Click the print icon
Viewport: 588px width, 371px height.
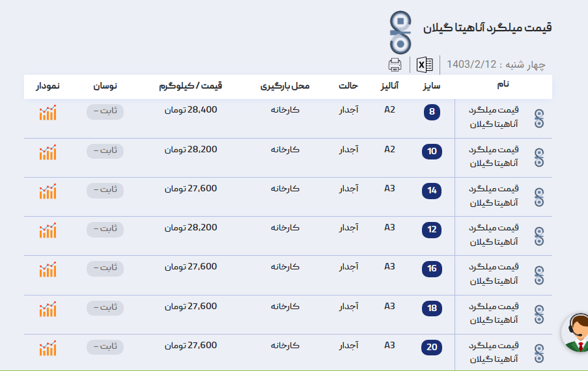pos(395,64)
